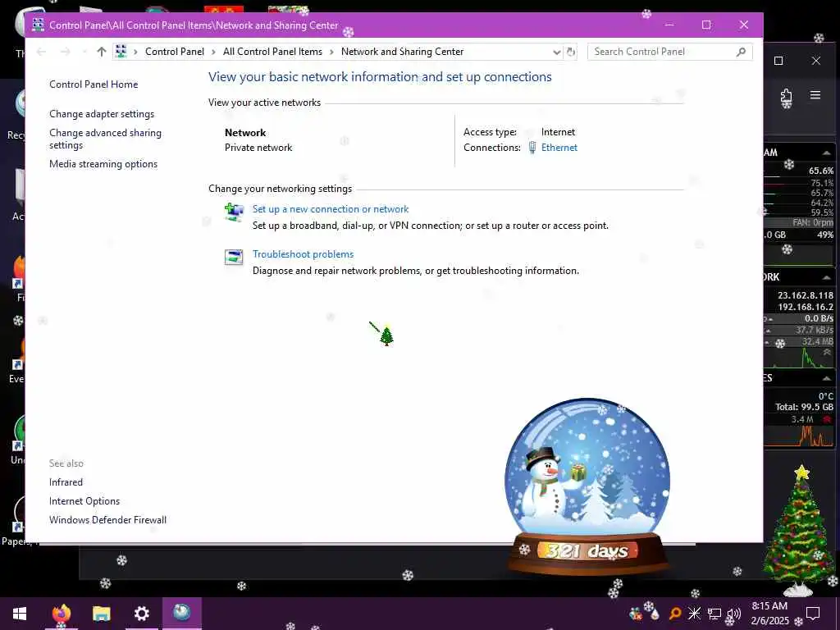Open Settings gear on the taskbar

tap(141, 614)
